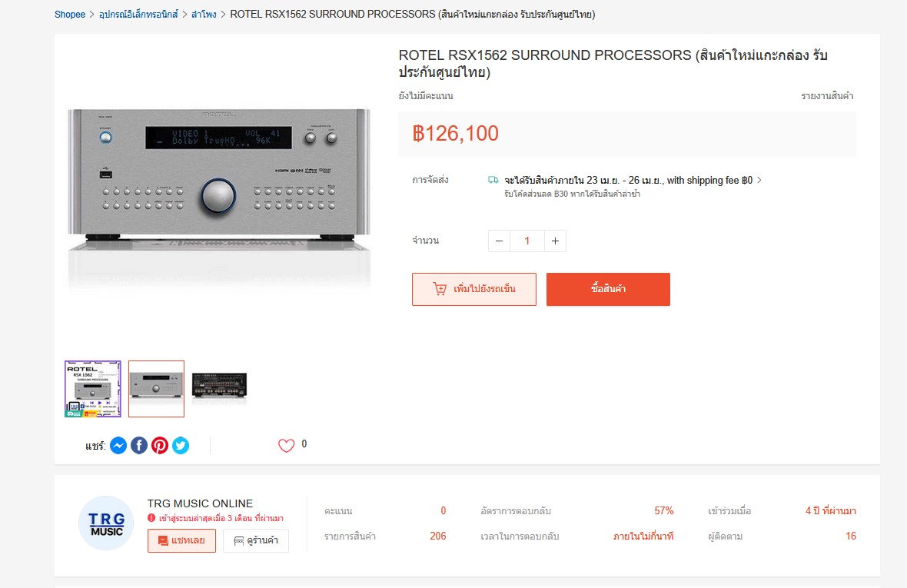Screen dimensions: 907x588
Task: Open Shopee home breadcrumb link
Action: (x=70, y=15)
